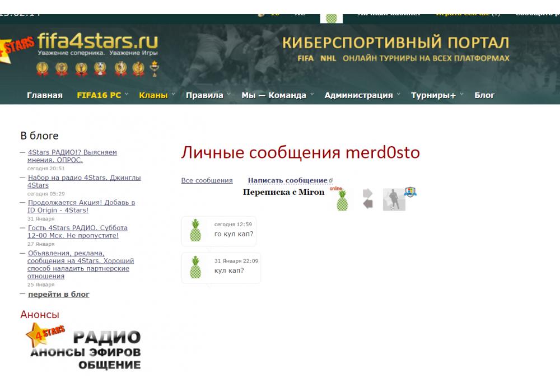Click 'NHL' in the header banner
The width and height of the screenshot is (560, 392).
click(328, 58)
